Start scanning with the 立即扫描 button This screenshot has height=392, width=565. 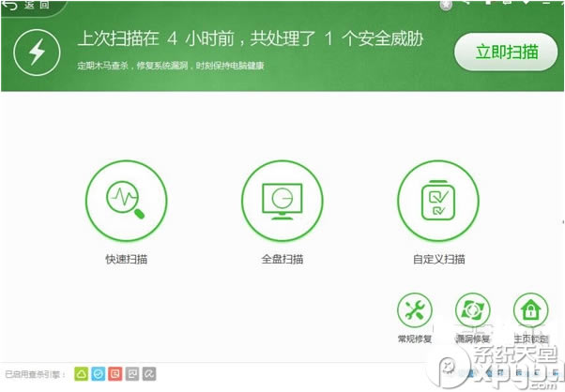(506, 52)
